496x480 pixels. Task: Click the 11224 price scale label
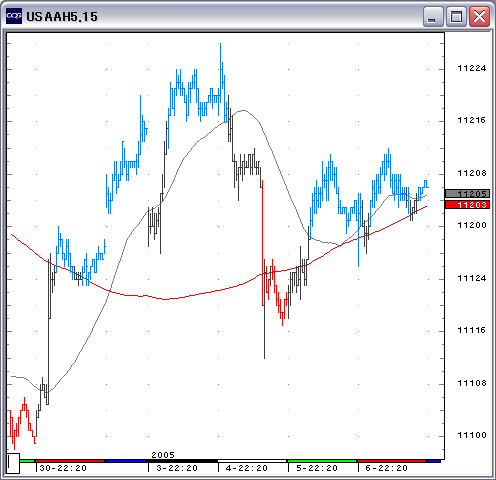point(472,68)
